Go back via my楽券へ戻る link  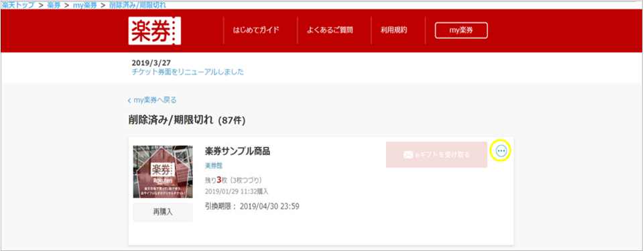[152, 100]
